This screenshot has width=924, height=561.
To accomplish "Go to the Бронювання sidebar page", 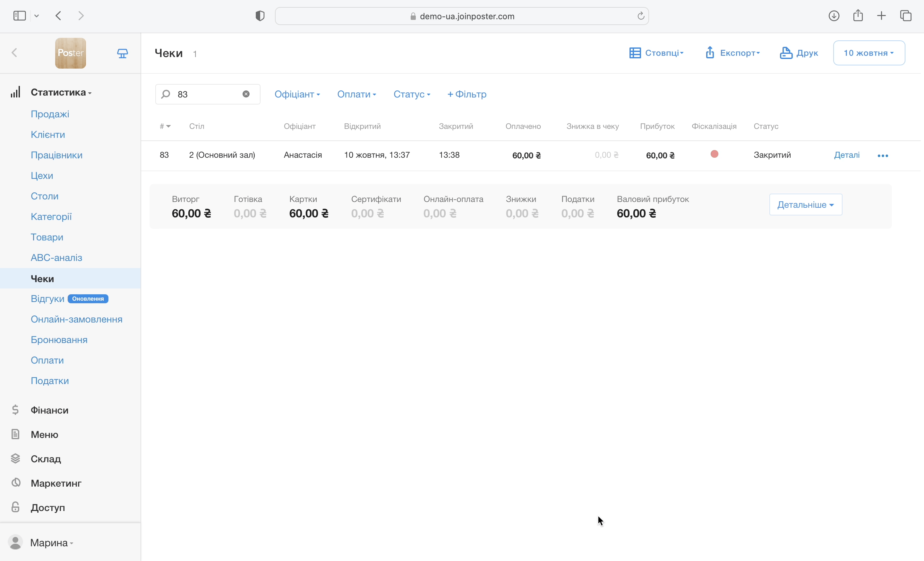I will [x=59, y=339].
